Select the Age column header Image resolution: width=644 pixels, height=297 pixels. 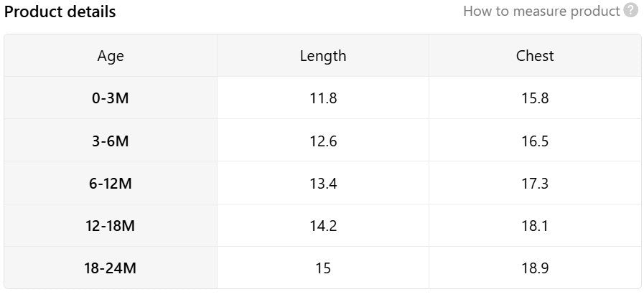tap(111, 56)
